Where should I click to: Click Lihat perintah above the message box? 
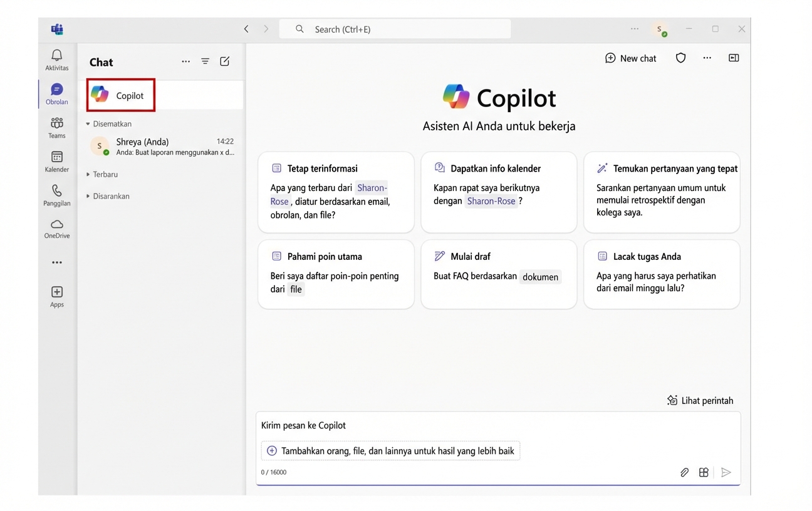tap(700, 400)
